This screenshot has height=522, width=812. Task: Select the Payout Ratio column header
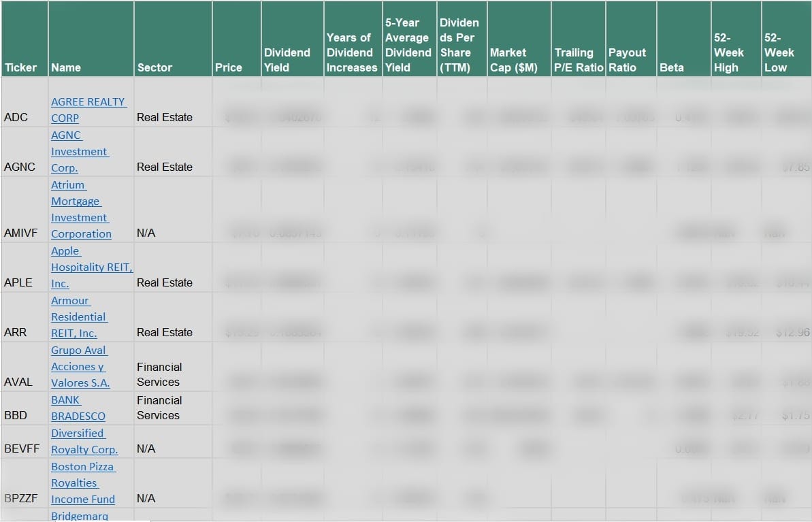coord(626,60)
